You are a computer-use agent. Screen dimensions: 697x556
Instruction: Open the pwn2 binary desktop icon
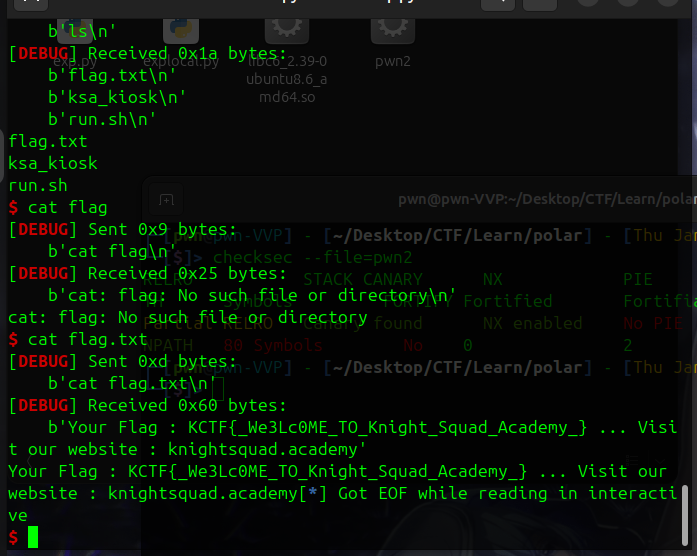click(392, 40)
